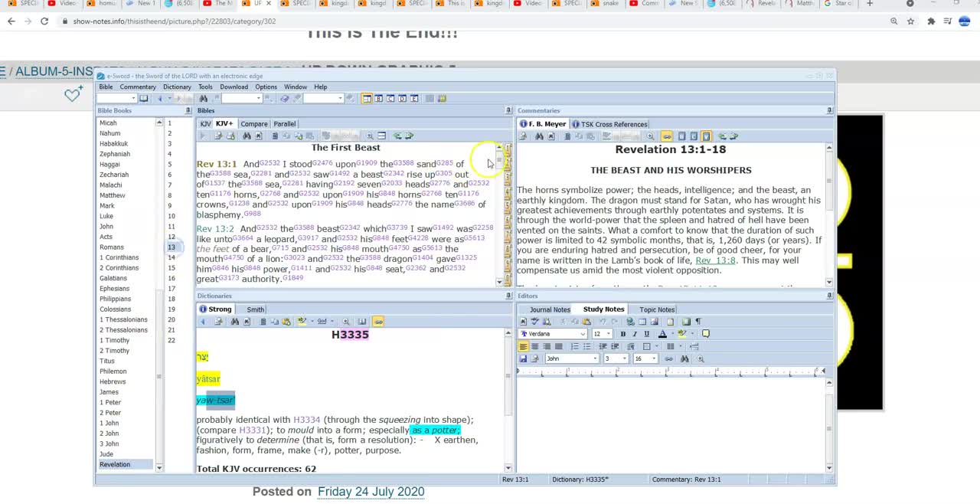The height and width of the screenshot is (504, 980).
Task: Open the first combo box in main toolbar
Action: pos(116,99)
